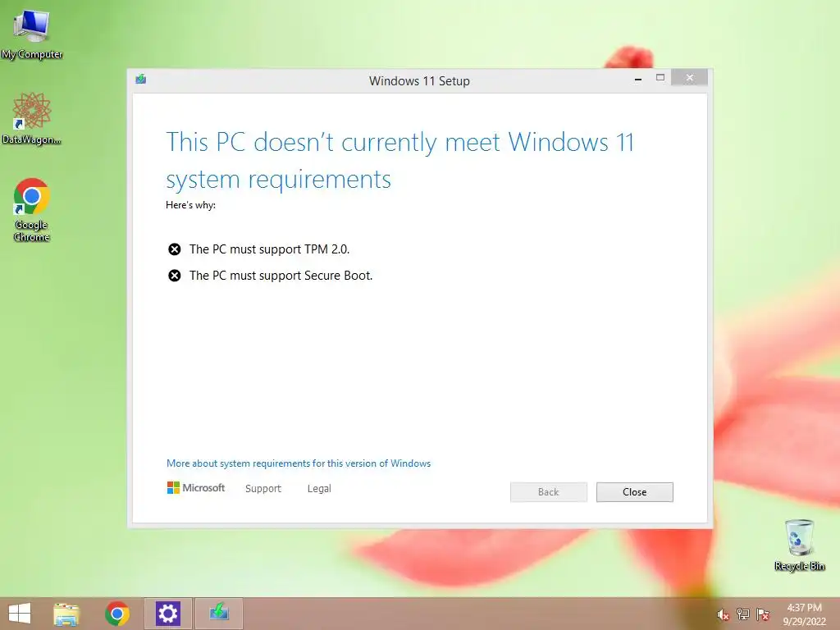Screen dimensions: 840x630
Task: Open the Legal link
Action: pyautogui.click(x=319, y=489)
